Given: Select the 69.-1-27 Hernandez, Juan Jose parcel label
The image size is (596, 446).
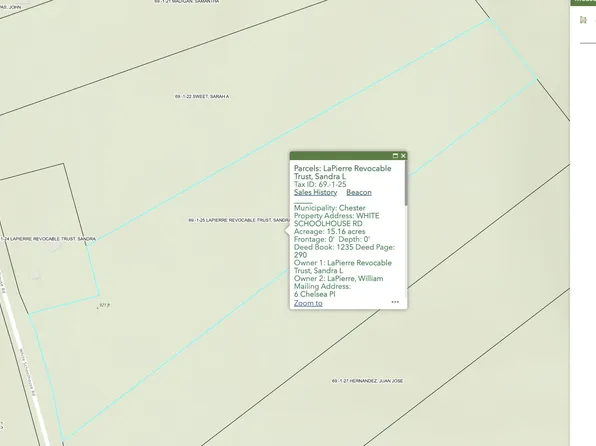Looking at the screenshot, I should [367, 381].
